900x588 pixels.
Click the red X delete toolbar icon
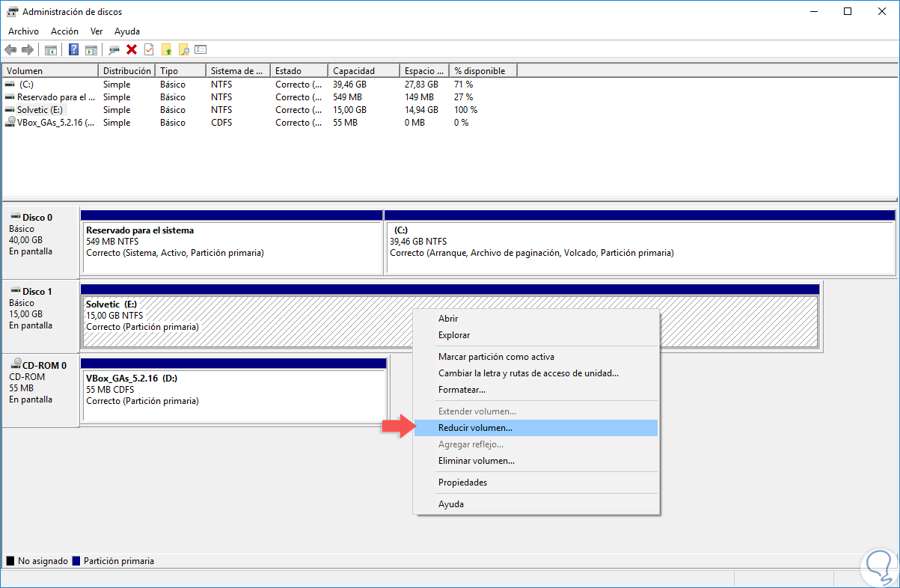coord(132,49)
